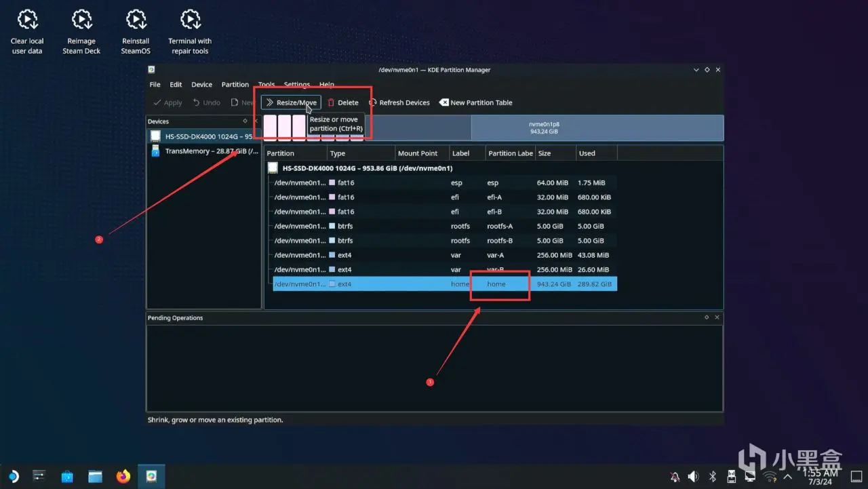The height and width of the screenshot is (489, 868).
Task: Open the Wi-Fi network tray icon
Action: click(x=769, y=477)
